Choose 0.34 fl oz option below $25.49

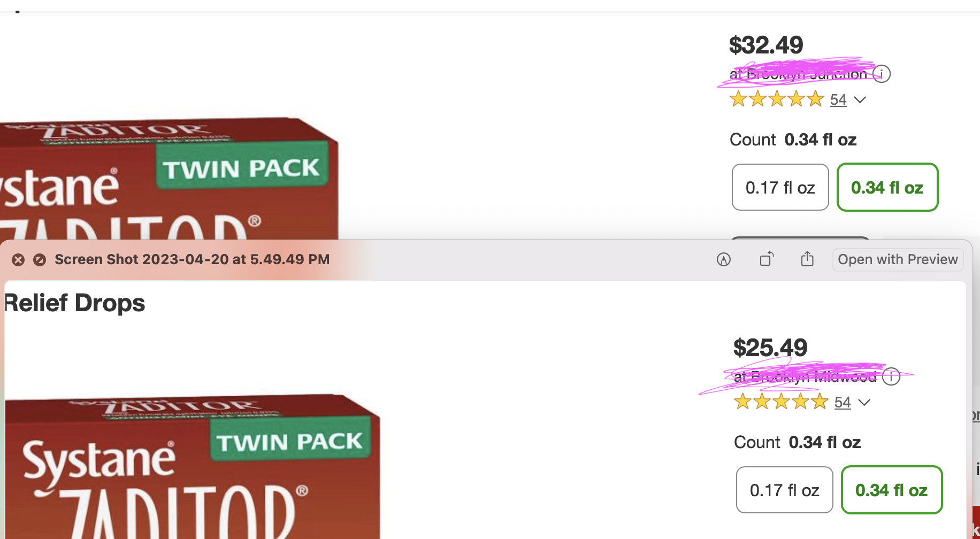891,490
